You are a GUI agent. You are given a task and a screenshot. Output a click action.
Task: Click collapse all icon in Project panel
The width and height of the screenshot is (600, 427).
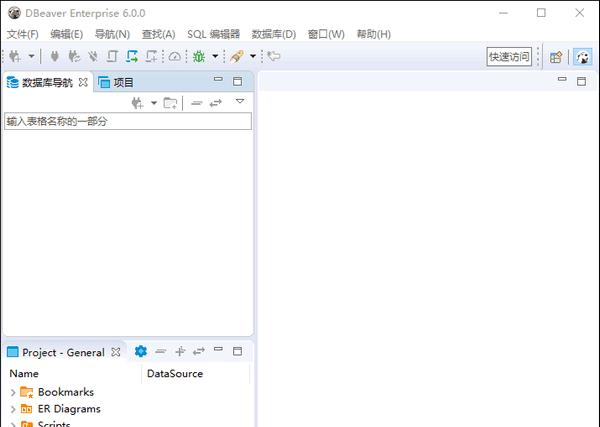coord(161,351)
